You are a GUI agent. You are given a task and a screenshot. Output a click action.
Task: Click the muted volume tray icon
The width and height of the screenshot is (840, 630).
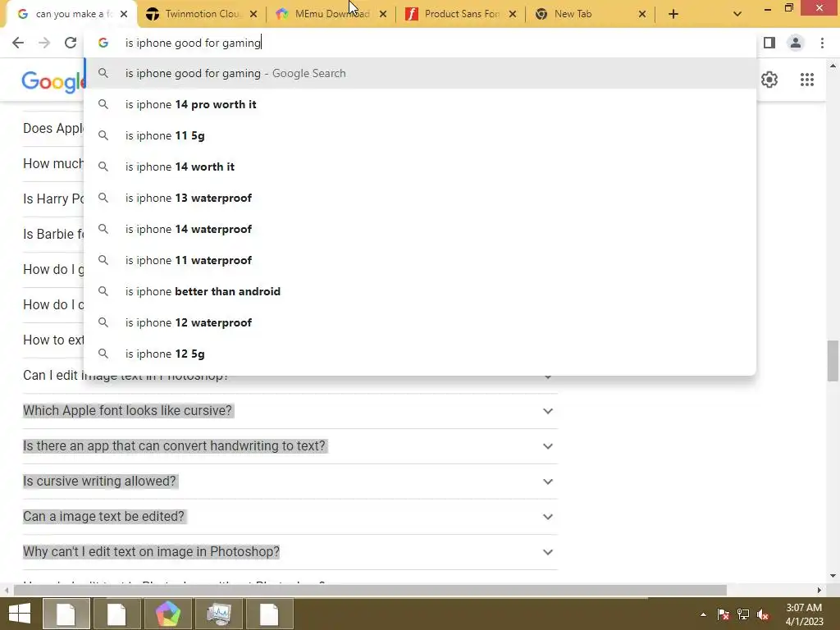pyautogui.click(x=763, y=614)
